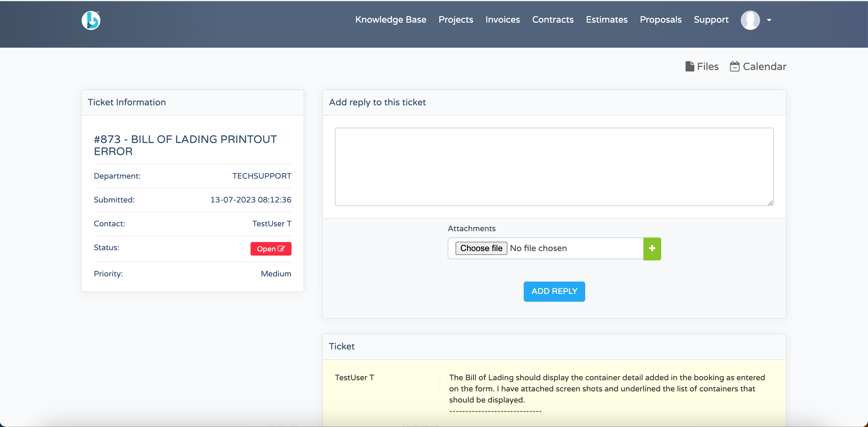Expand the profile dropdown caret
This screenshot has width=868, height=427.
pyautogui.click(x=769, y=20)
